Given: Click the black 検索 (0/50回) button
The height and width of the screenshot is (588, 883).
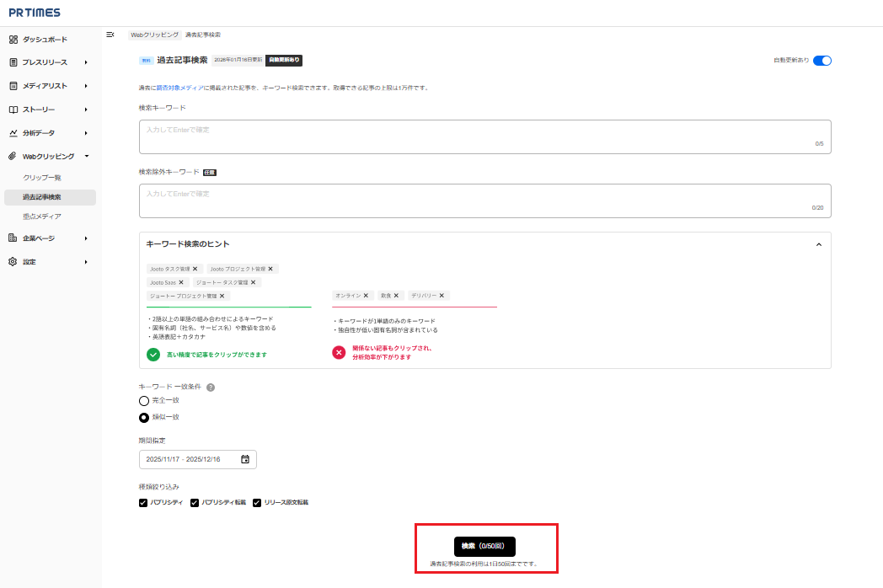Looking at the screenshot, I should click(484, 546).
